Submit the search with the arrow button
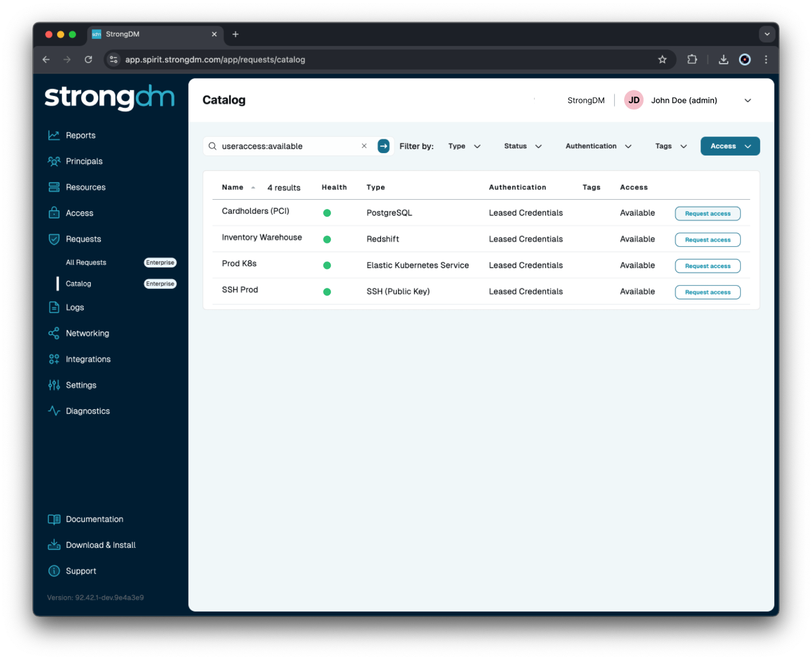Viewport: 812px width, 660px height. pyautogui.click(x=383, y=146)
